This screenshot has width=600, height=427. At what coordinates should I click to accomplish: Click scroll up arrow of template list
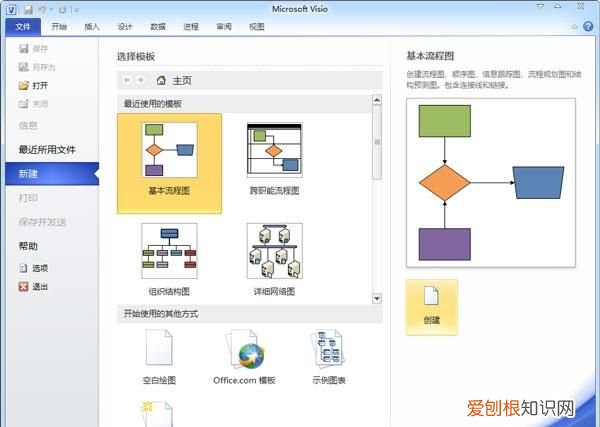pos(377,100)
